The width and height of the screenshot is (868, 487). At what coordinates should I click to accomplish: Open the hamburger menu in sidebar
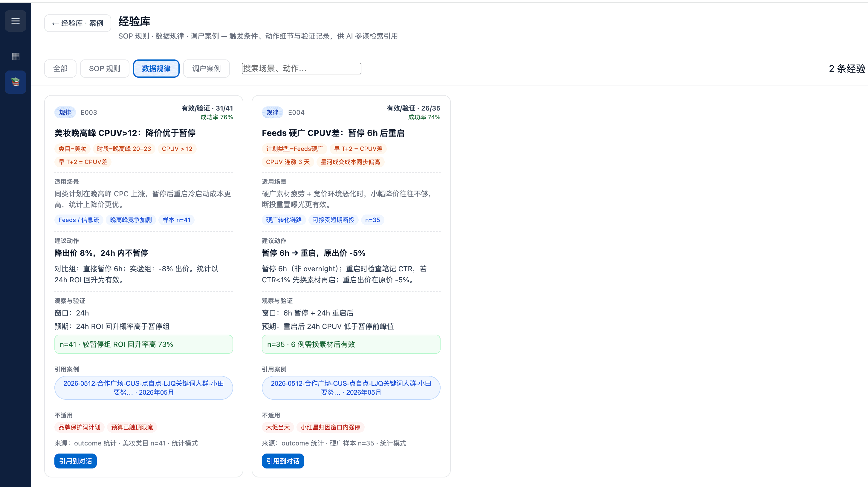pos(16,21)
